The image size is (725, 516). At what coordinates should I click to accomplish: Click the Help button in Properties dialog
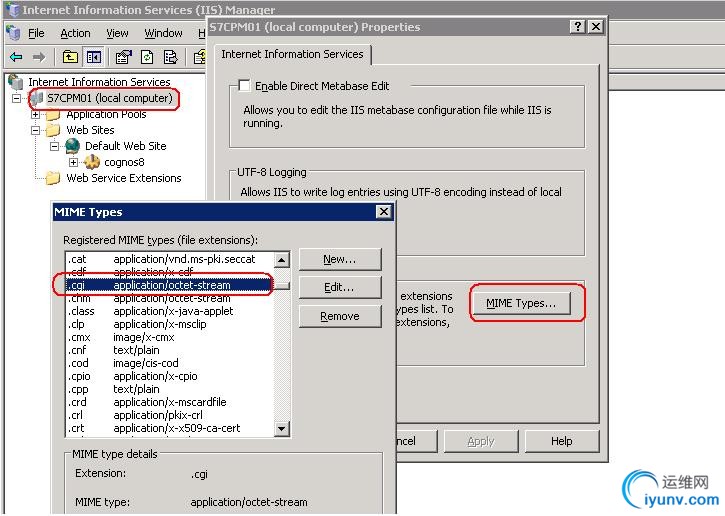562,442
